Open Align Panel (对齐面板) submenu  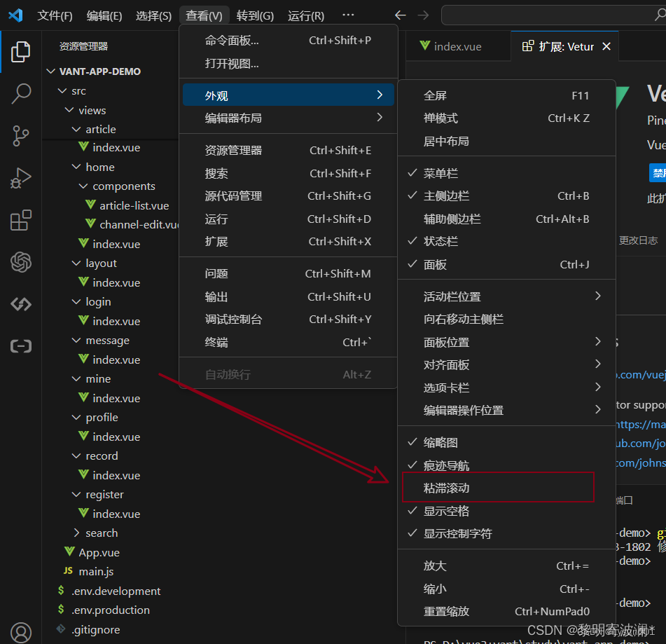tap(506, 364)
